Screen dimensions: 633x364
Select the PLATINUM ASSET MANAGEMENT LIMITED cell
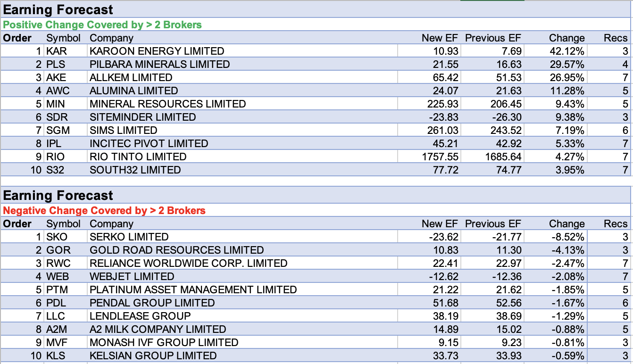[193, 290]
